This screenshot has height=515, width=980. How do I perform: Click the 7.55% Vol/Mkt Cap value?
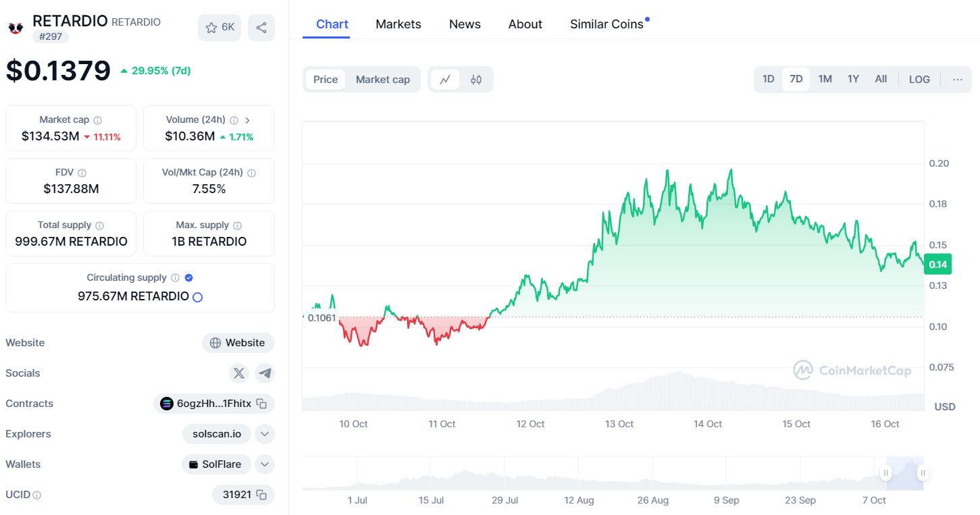point(209,189)
